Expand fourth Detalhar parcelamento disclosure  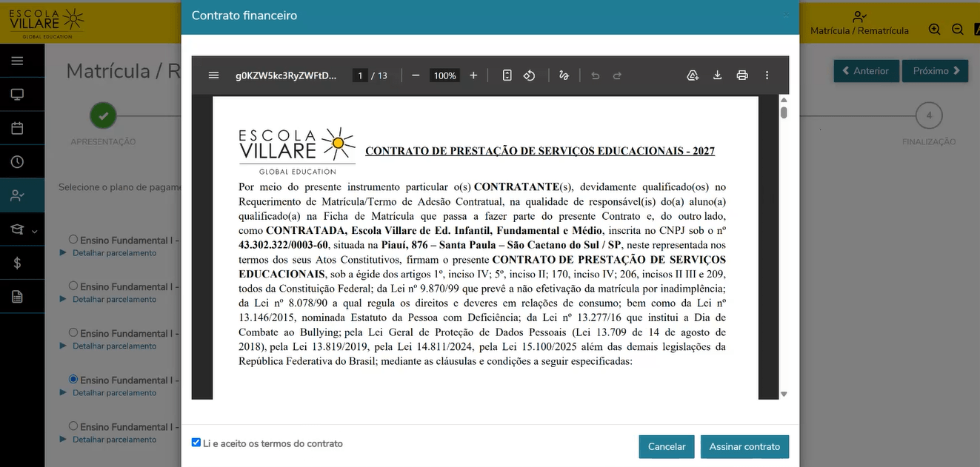[x=108, y=393]
